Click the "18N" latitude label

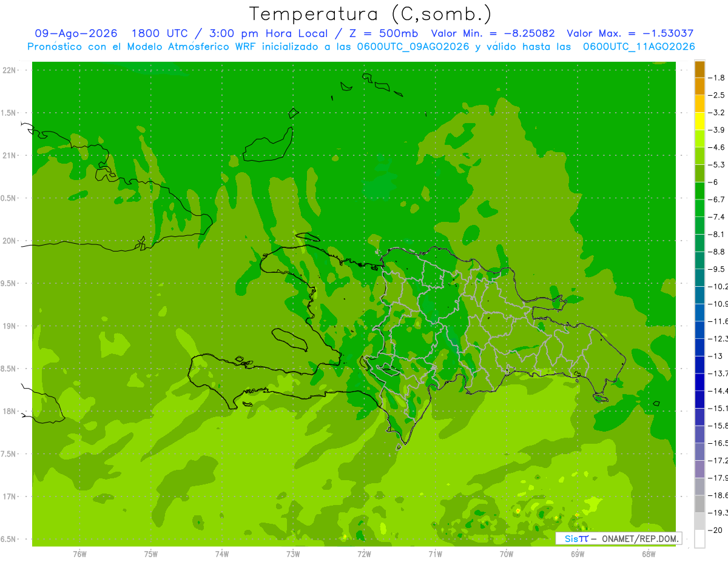[9, 412]
